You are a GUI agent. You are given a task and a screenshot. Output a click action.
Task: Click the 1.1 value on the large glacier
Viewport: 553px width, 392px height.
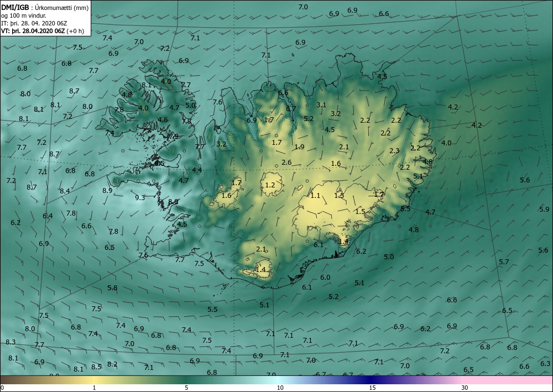(x=315, y=195)
